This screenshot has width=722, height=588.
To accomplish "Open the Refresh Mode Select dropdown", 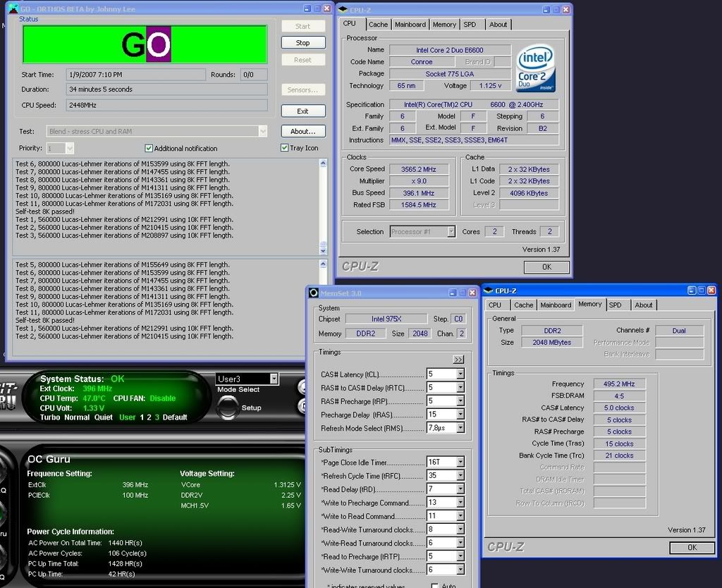I will tap(460, 428).
